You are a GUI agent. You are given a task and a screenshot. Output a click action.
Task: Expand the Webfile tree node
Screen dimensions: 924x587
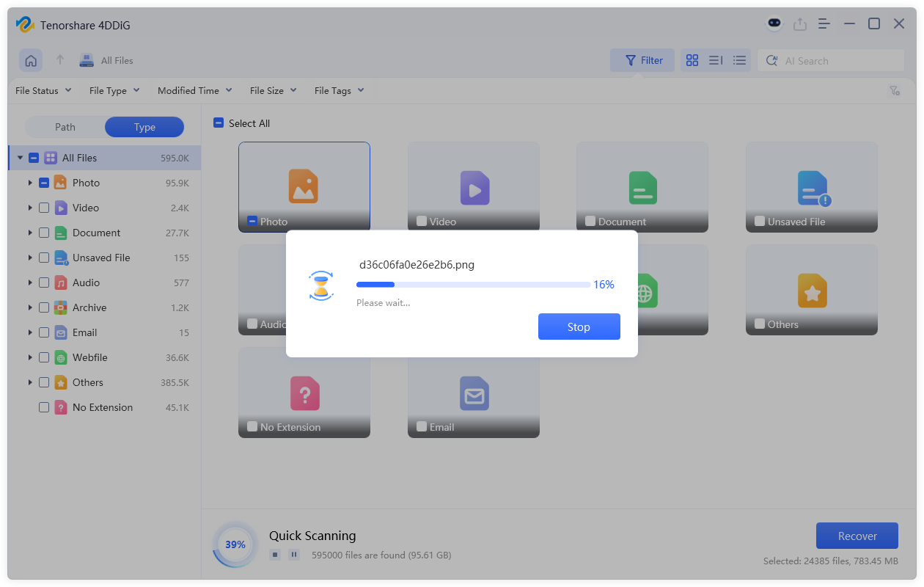tap(30, 357)
